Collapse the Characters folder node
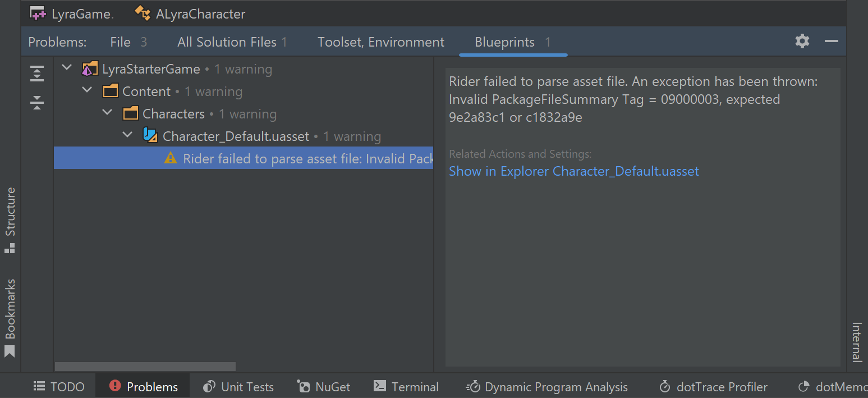The height and width of the screenshot is (398, 868). (107, 113)
